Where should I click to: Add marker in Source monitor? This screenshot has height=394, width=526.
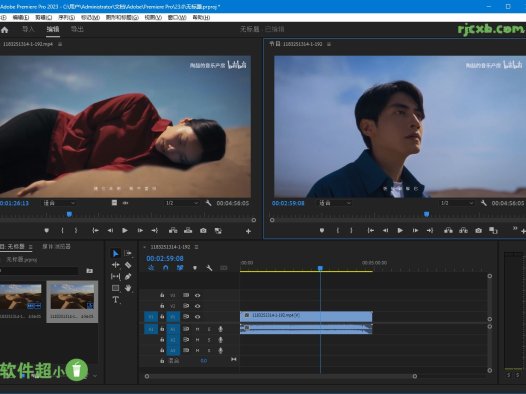[47, 230]
